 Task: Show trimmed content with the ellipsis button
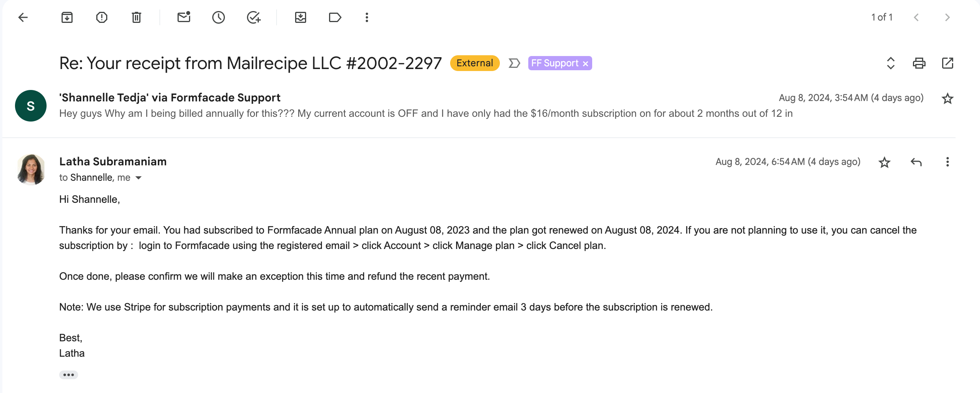[69, 375]
